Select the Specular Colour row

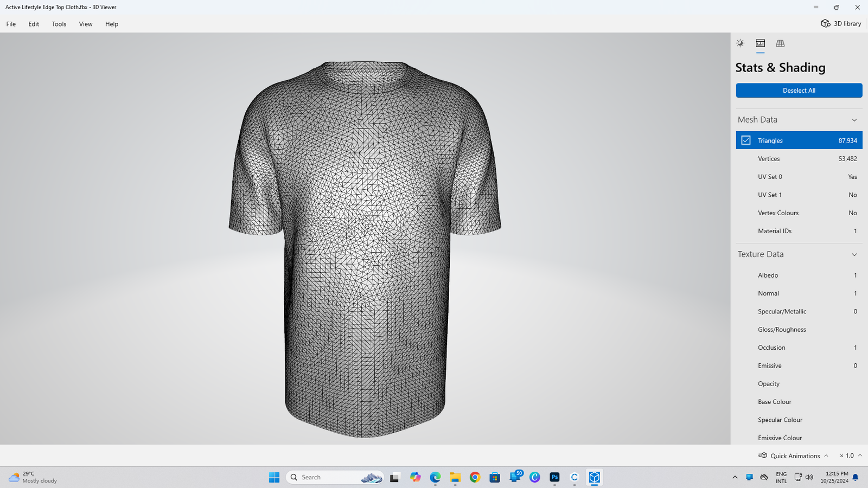(x=799, y=420)
